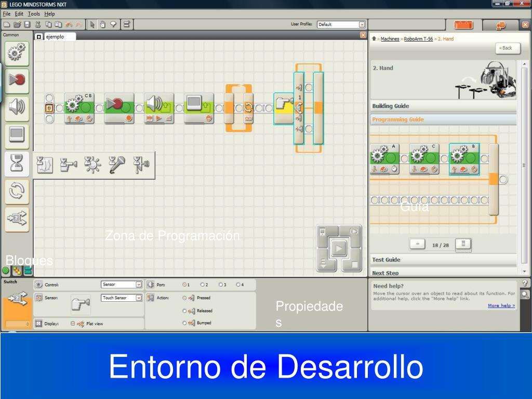Viewport: 532px width, 399px height.
Task: Select the ejemplo program tab
Action: tap(55, 37)
